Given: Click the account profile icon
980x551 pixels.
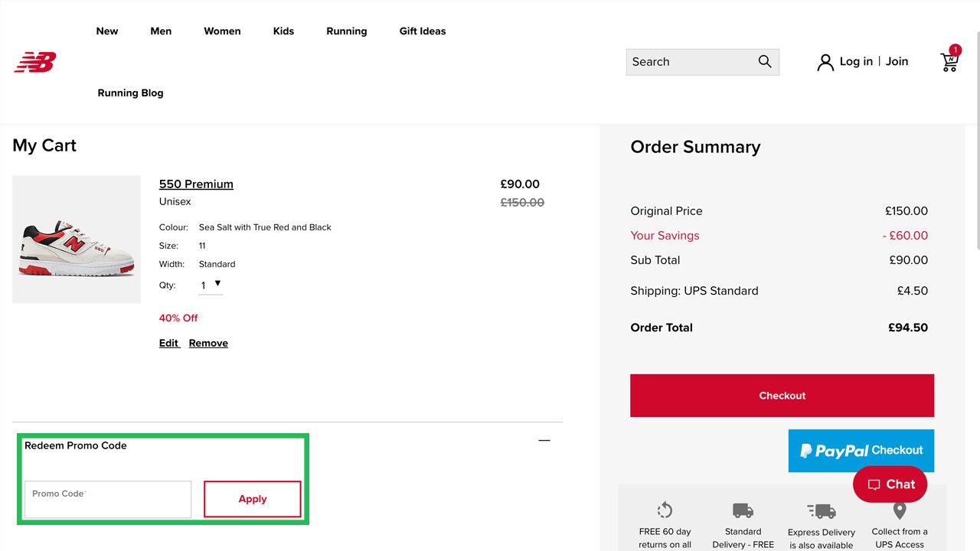Looking at the screenshot, I should 825,62.
